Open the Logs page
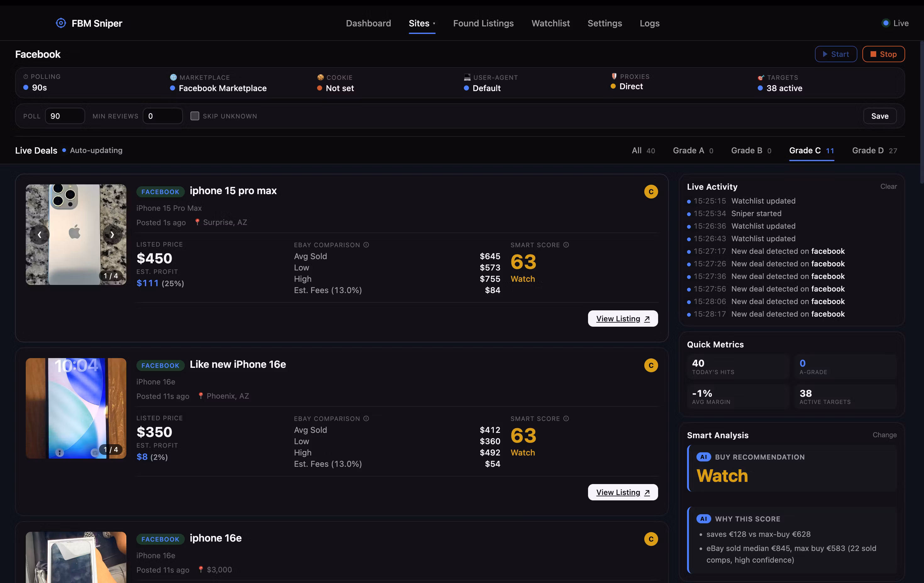The height and width of the screenshot is (583, 924). [x=649, y=23]
